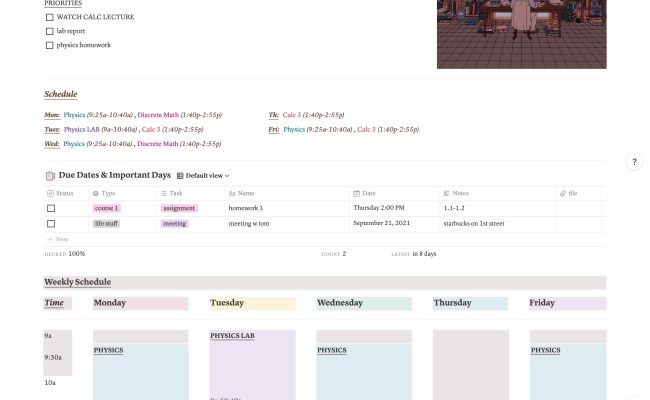Select the life stuff type tag
The height and width of the screenshot is (400, 650).
pos(106,224)
